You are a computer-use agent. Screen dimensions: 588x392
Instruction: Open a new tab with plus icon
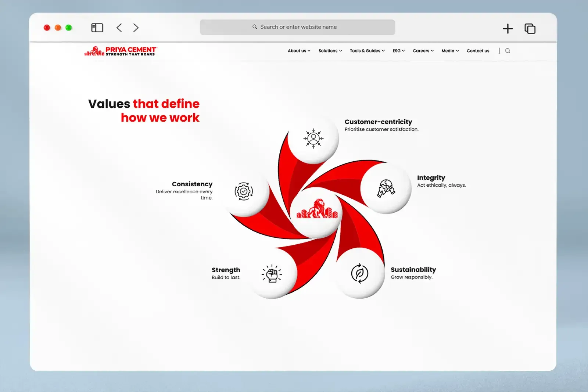click(x=508, y=28)
